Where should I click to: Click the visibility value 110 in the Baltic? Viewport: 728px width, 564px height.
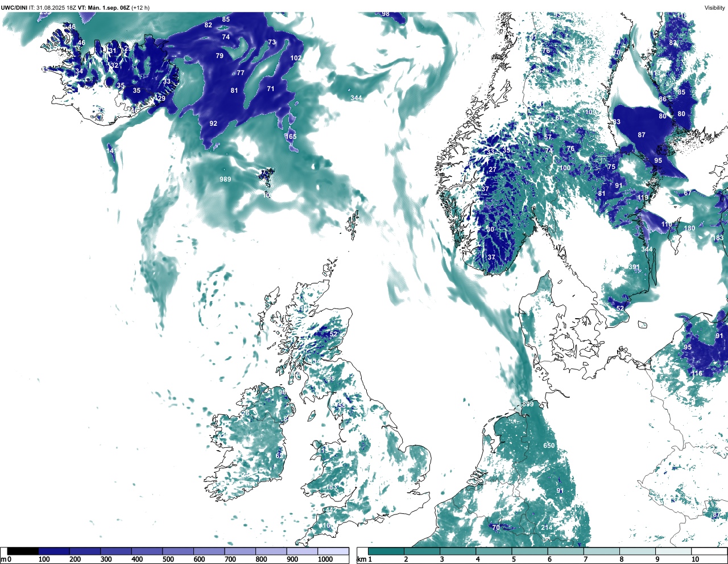667,224
